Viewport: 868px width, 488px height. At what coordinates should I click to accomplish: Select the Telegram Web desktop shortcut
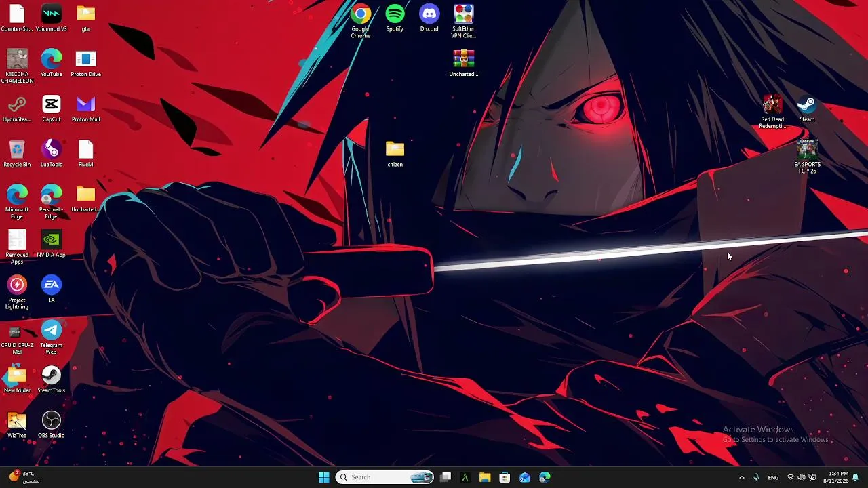[52, 338]
